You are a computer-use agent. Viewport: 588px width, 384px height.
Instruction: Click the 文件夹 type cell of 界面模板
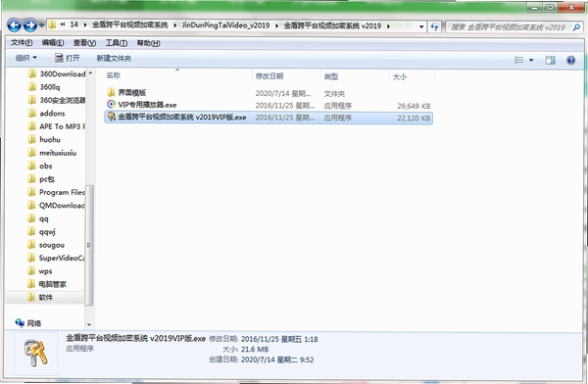pyautogui.click(x=334, y=93)
